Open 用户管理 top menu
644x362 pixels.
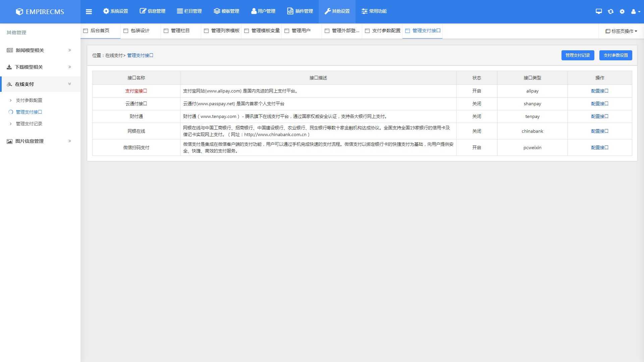[x=263, y=11]
